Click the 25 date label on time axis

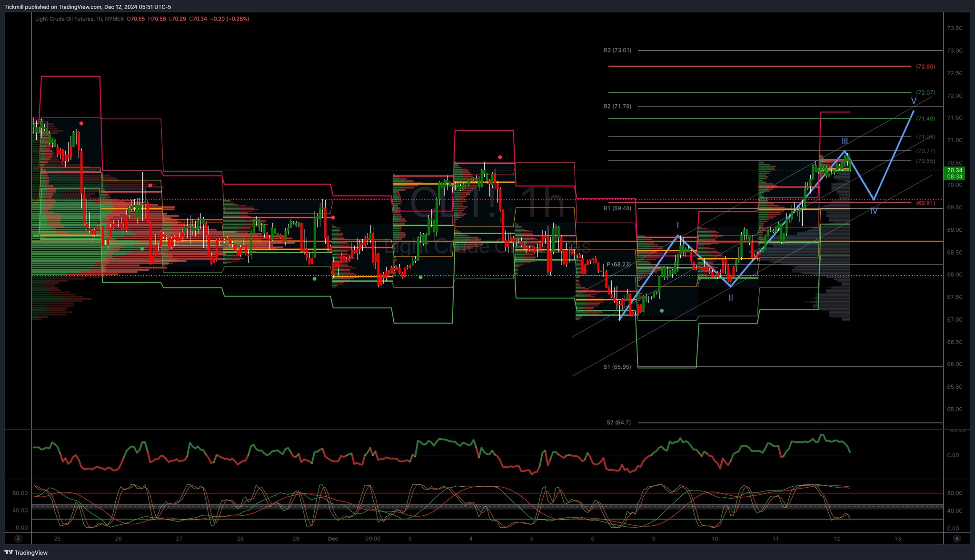[x=58, y=539]
